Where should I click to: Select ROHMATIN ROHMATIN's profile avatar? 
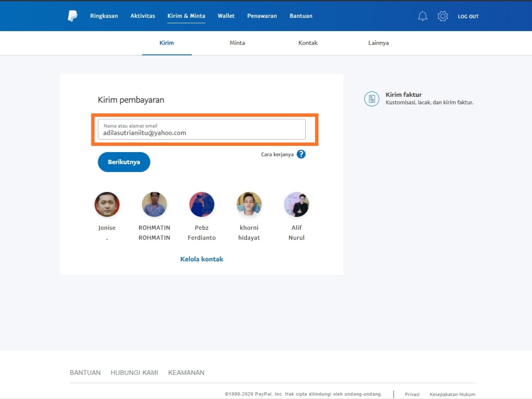click(x=154, y=204)
